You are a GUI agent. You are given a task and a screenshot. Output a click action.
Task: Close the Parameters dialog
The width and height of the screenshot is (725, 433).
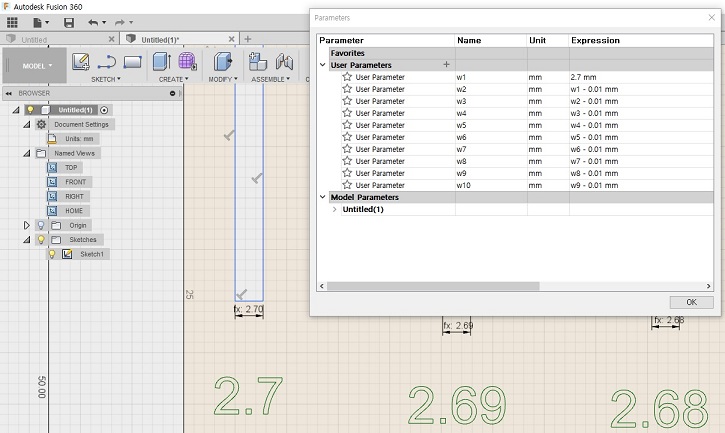[x=712, y=18]
